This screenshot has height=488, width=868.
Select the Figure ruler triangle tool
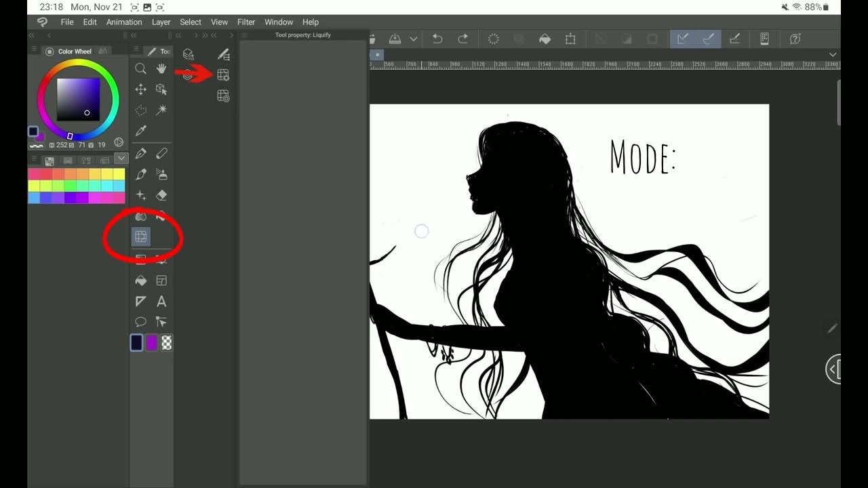140,301
